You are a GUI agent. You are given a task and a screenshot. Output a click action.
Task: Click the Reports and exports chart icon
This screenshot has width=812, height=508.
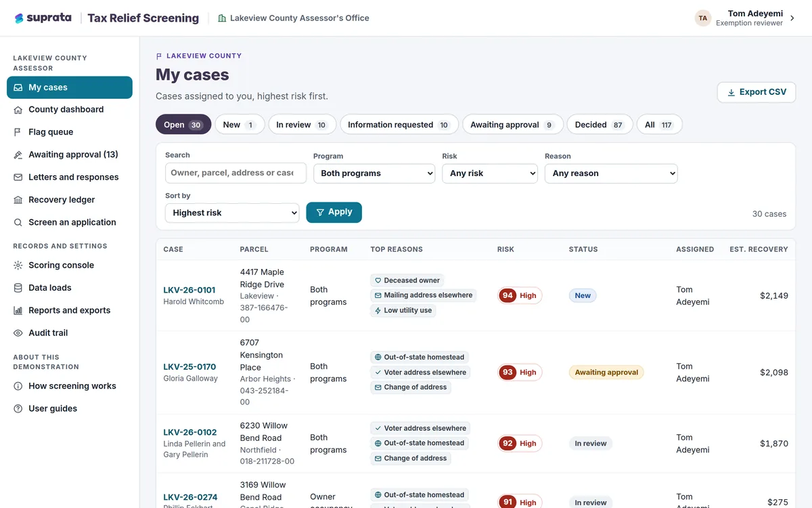coord(18,310)
